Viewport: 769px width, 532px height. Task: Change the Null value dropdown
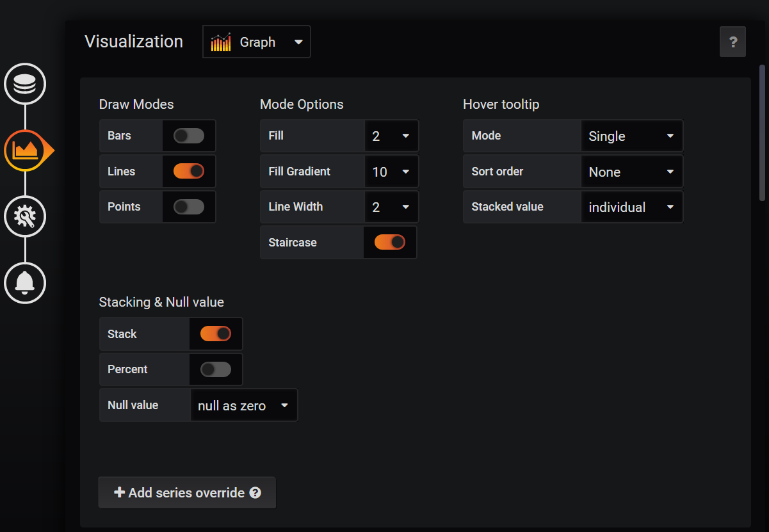(x=244, y=405)
